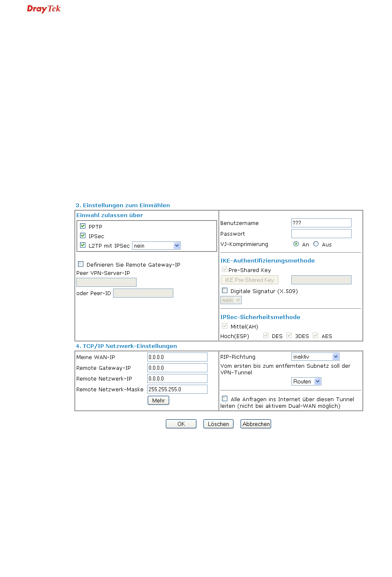Select VJ-Komprimierung An radio button
The width and height of the screenshot is (392, 577).
pos(296,244)
